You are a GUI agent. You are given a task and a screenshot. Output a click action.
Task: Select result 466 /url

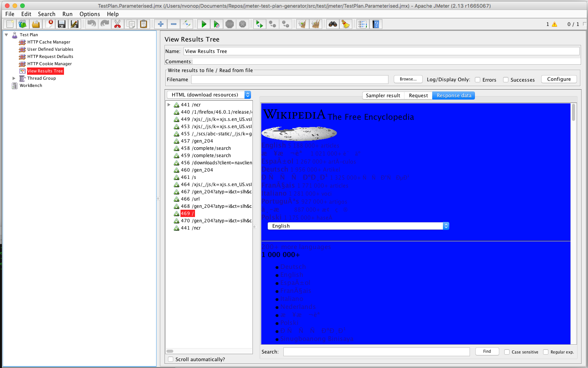(x=190, y=199)
